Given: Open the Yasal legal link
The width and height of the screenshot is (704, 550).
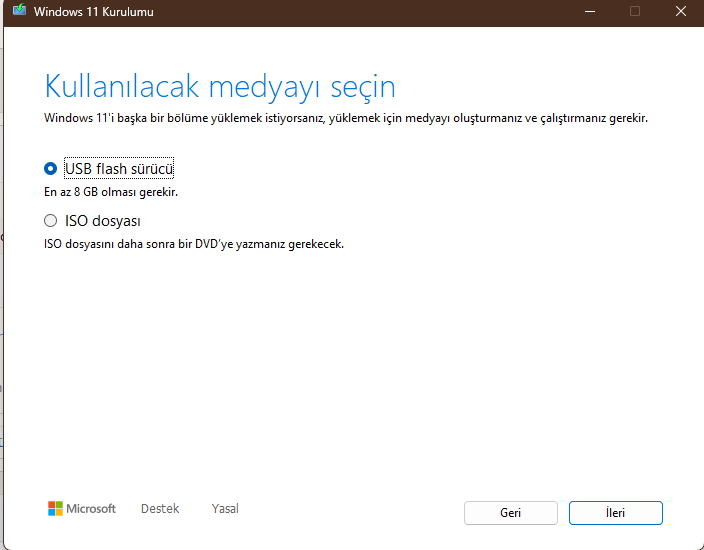Looking at the screenshot, I should tap(225, 509).
